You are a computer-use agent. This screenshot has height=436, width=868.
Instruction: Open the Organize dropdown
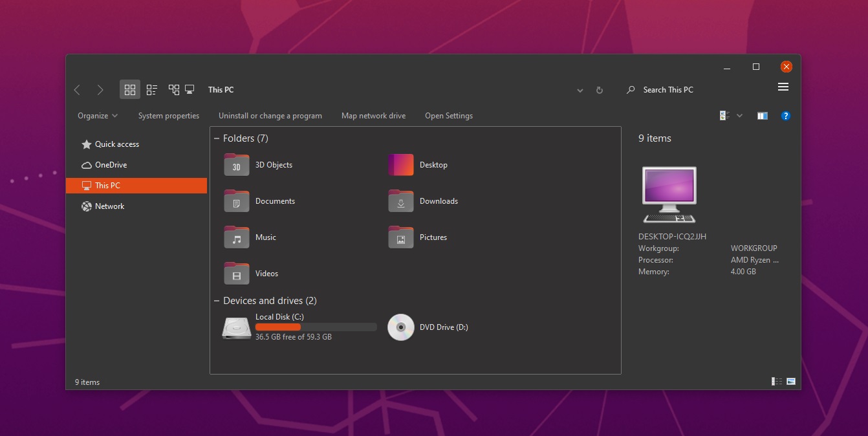(x=96, y=115)
